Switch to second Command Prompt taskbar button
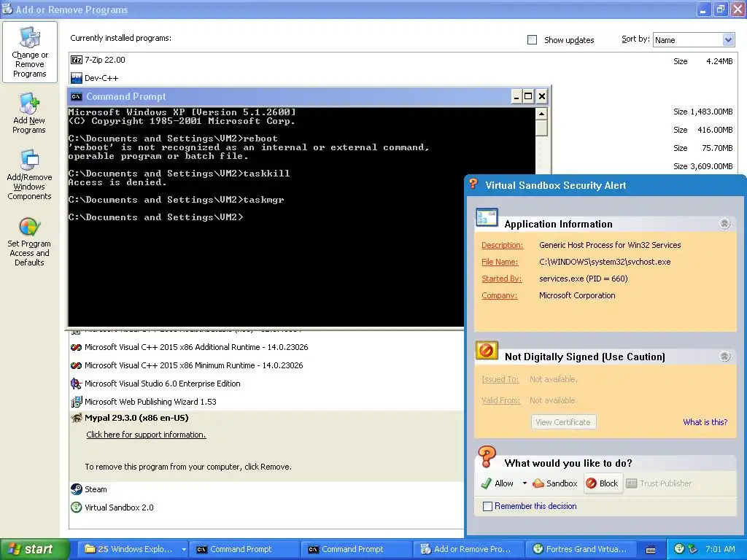Image resolution: width=747 pixels, height=560 pixels. click(x=356, y=549)
